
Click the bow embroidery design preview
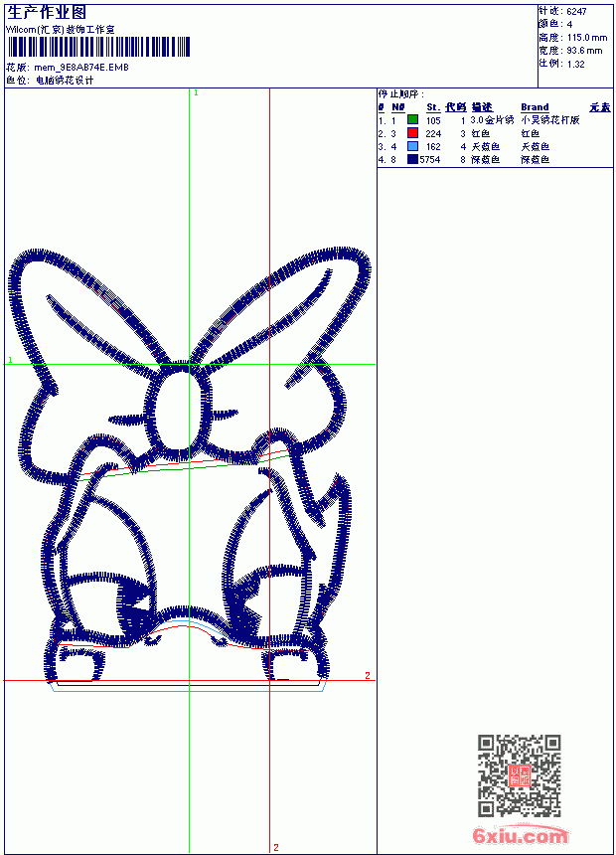tap(189, 468)
